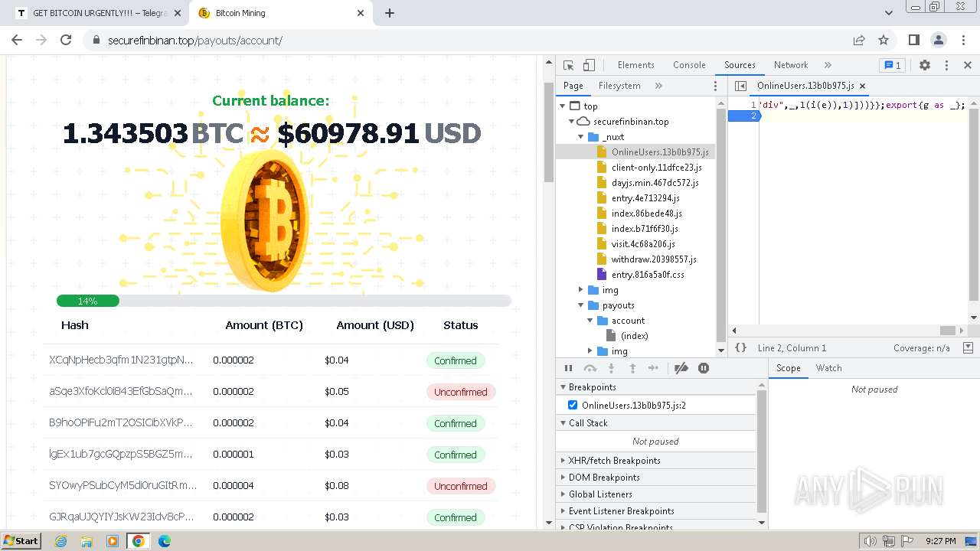Bookmark this page with the star icon

point(884,40)
